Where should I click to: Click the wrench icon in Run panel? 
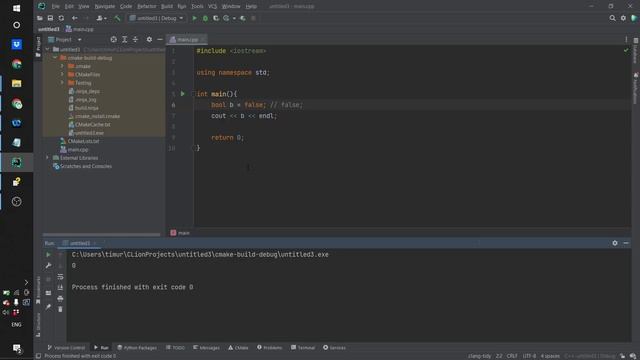pyautogui.click(x=48, y=266)
